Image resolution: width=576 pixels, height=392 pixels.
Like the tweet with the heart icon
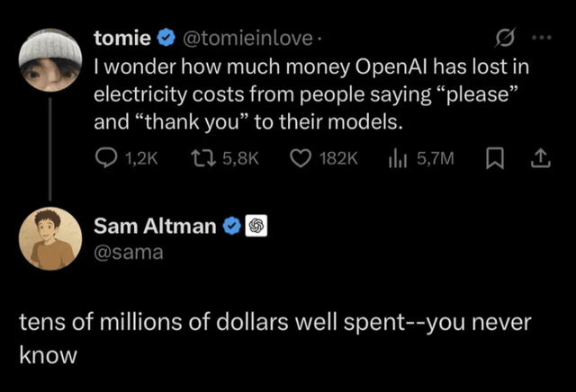(x=301, y=158)
